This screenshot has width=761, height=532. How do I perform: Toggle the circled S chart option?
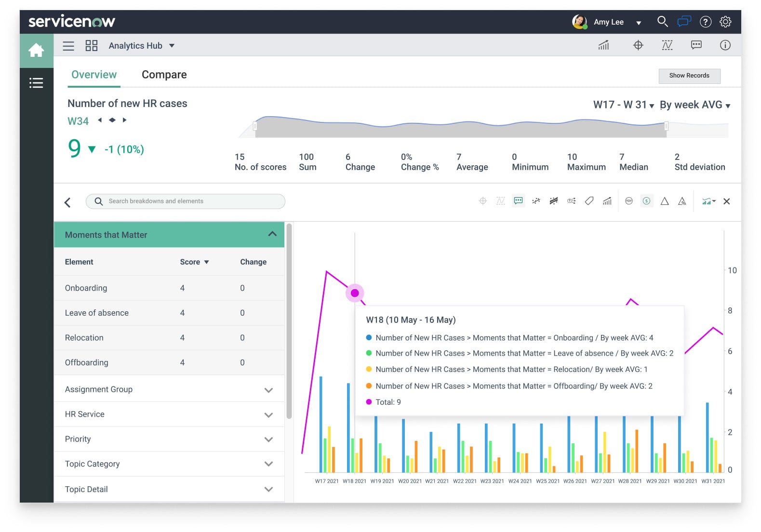pos(647,201)
